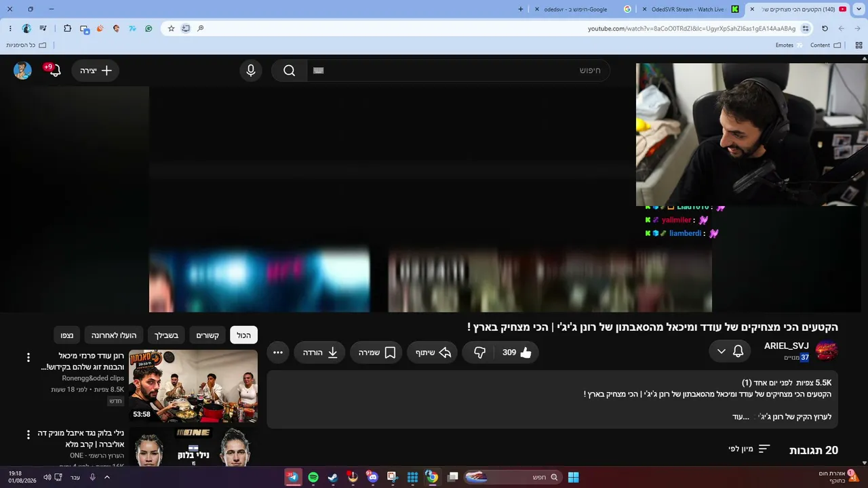Open Steam from the taskbar

click(333, 477)
